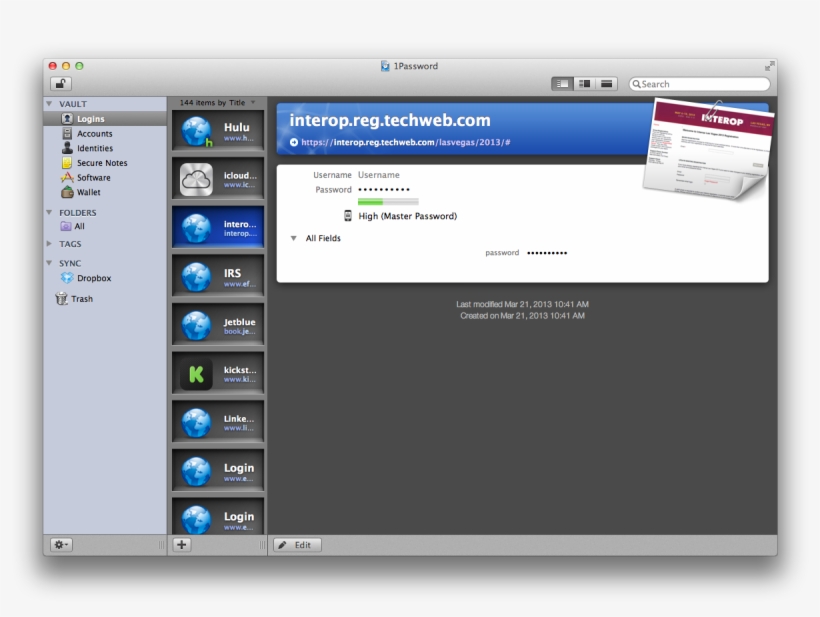Image resolution: width=820 pixels, height=617 pixels.
Task: Open Software category
Action: pos(105,177)
